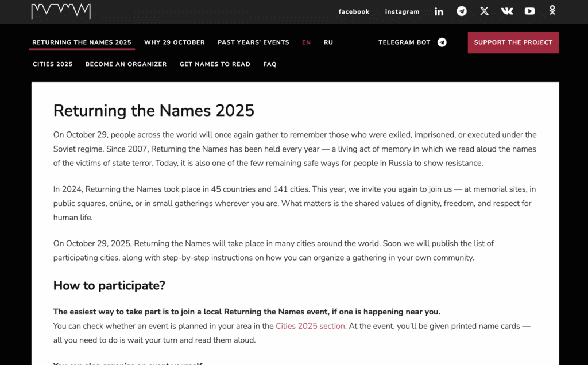The width and height of the screenshot is (588, 365).
Task: Open the LinkedIn icon link
Action: pyautogui.click(x=439, y=11)
